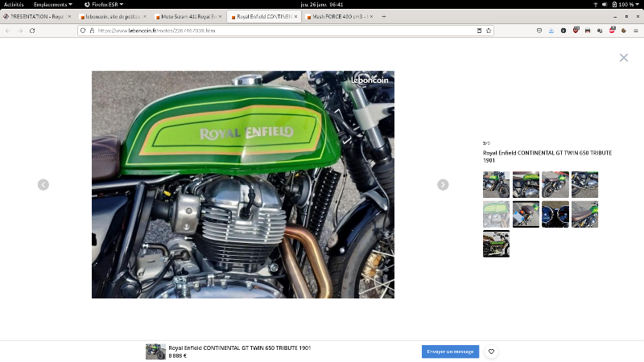
Task: Toggle reader view in address bar
Action: 479,31
